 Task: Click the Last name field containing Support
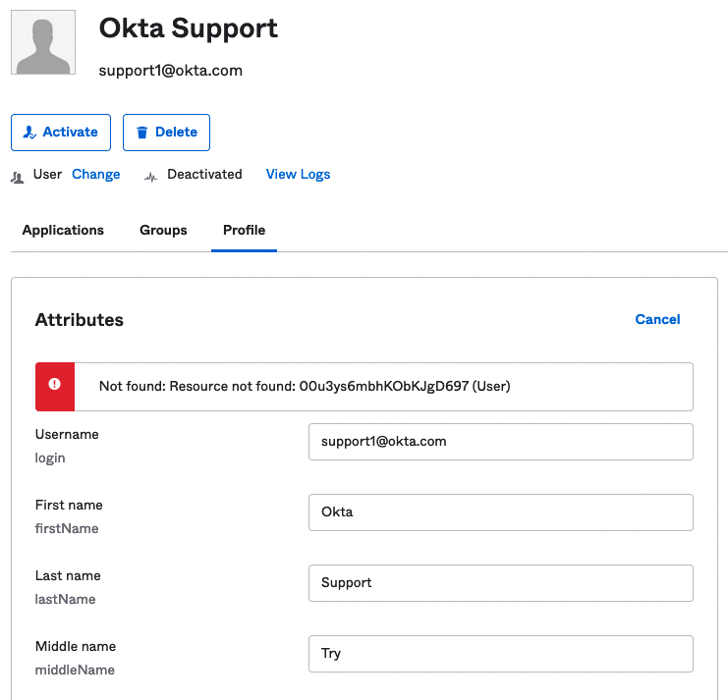[500, 583]
